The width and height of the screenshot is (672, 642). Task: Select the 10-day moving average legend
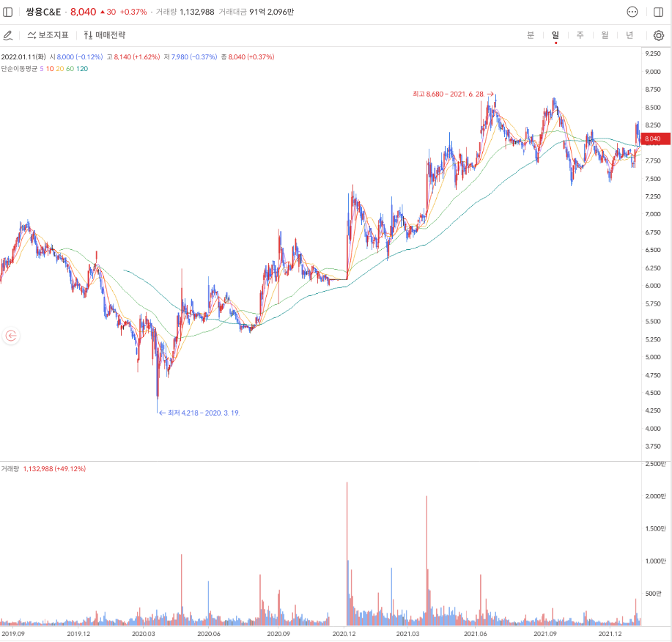[50, 69]
